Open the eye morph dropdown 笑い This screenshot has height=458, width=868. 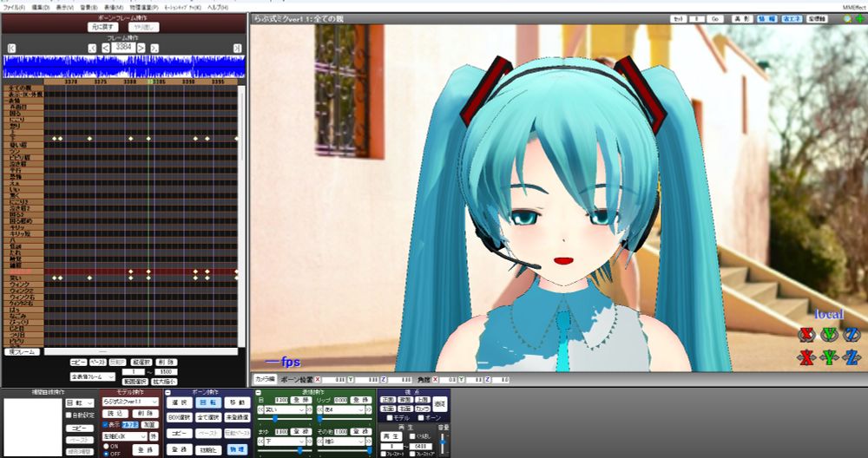286,410
